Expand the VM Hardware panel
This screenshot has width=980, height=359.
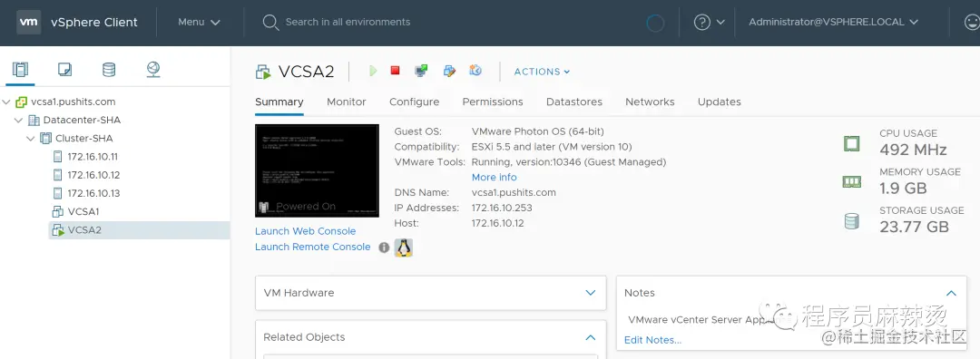click(x=591, y=293)
